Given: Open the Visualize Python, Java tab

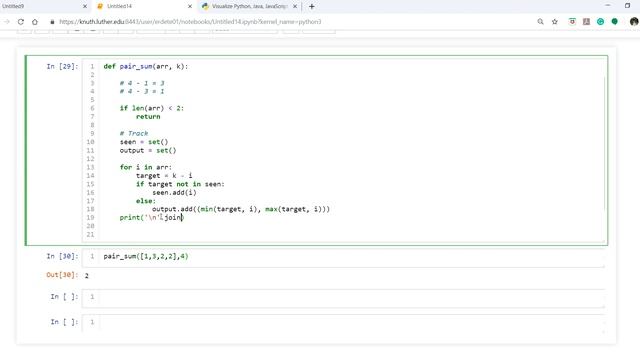Looking at the screenshot, I should 249,7.
